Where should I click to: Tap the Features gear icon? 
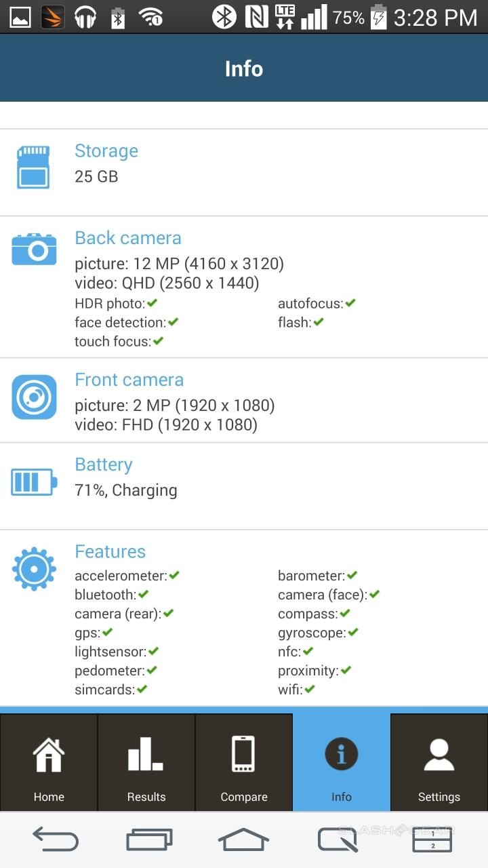[x=34, y=568]
